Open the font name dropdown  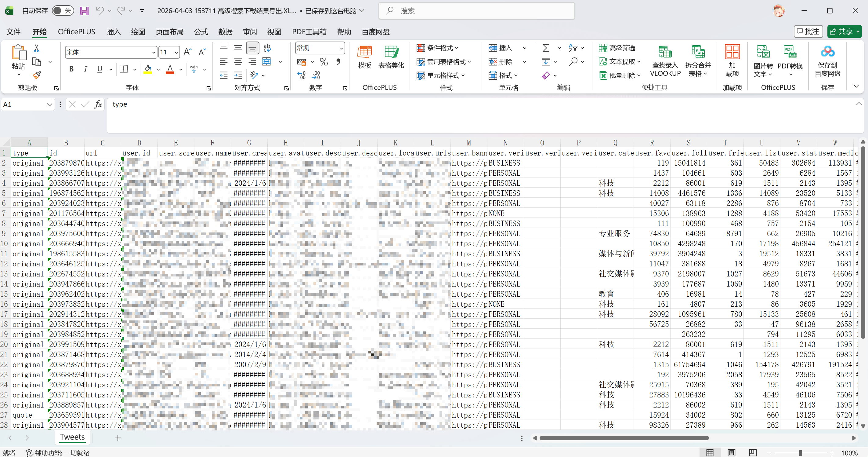click(x=153, y=52)
